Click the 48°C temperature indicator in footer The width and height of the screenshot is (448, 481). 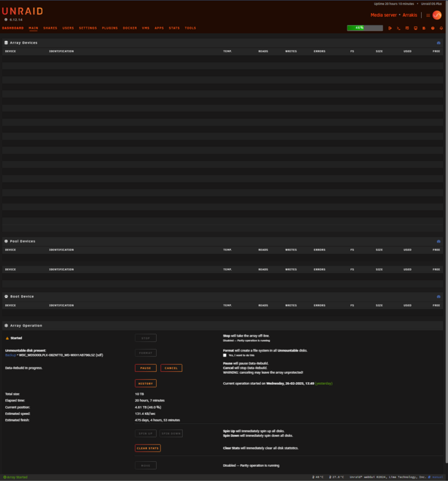pyautogui.click(x=318, y=477)
